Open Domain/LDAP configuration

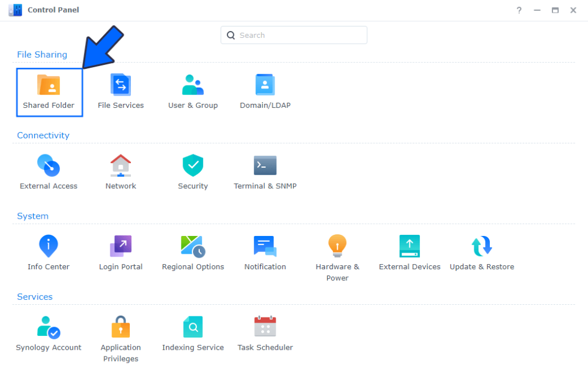click(x=265, y=86)
